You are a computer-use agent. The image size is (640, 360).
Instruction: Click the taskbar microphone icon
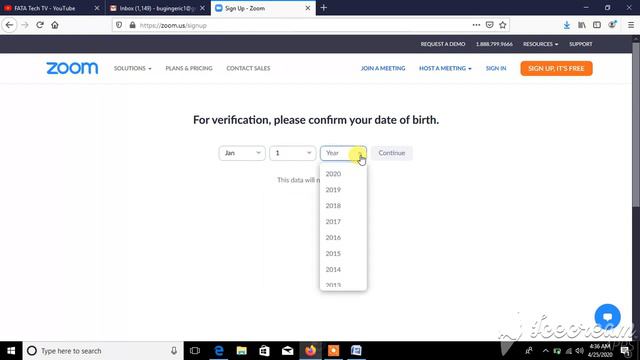(174, 351)
